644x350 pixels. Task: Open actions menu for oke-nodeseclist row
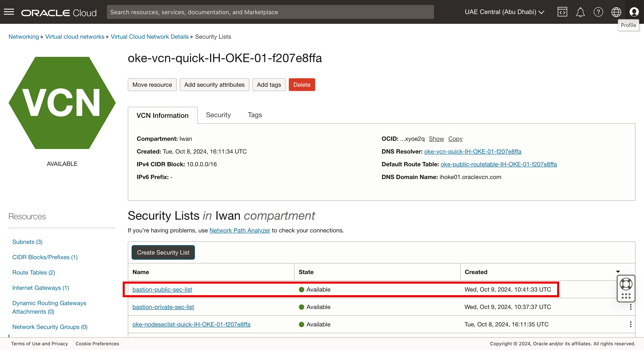coord(631,324)
